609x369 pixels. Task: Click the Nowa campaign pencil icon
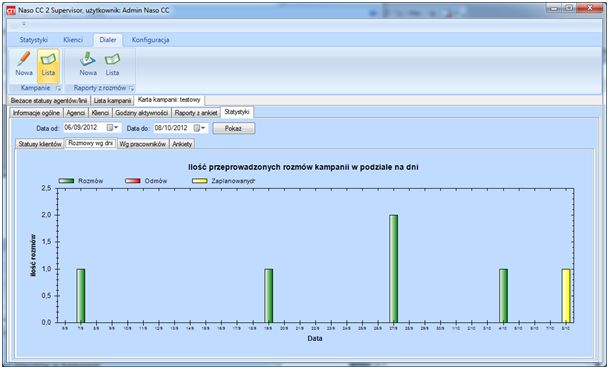click(x=24, y=59)
